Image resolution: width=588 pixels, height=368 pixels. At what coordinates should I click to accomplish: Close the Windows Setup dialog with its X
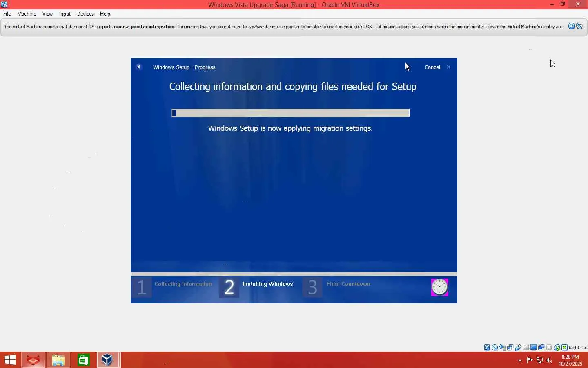pos(448,67)
